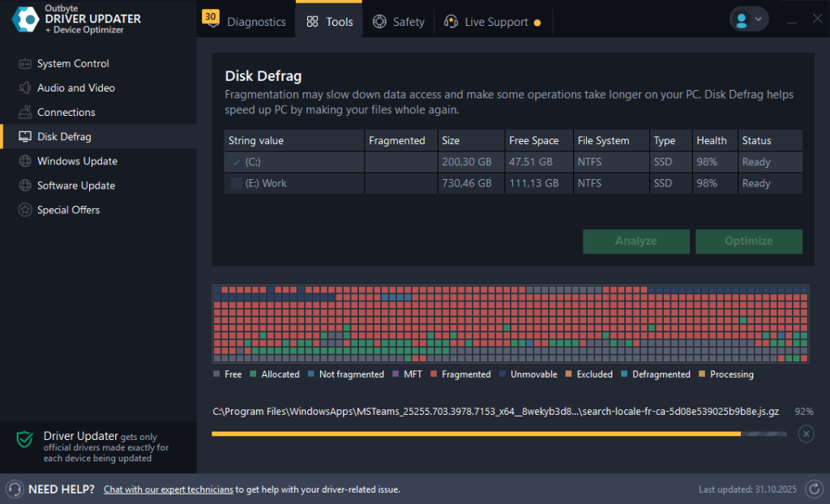Screen dimensions: 830x504
Task: Uncheck the (C:) drive checkbox
Action: point(235,161)
